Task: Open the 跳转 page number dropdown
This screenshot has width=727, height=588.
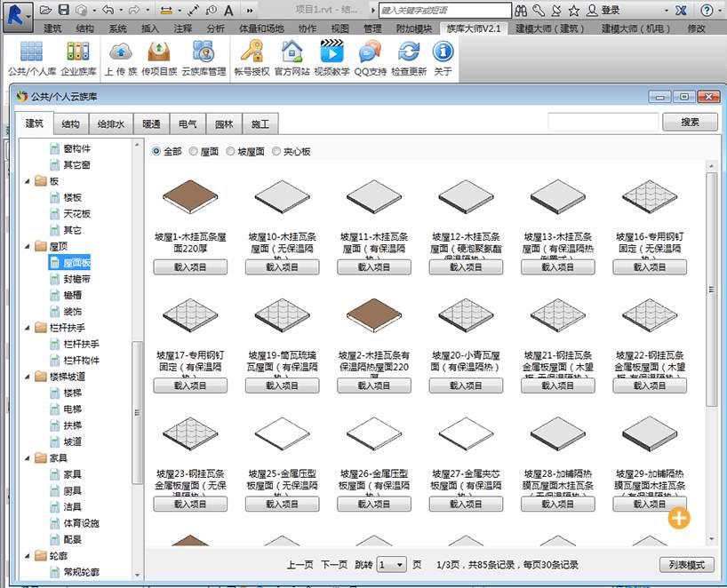Action: [392, 565]
